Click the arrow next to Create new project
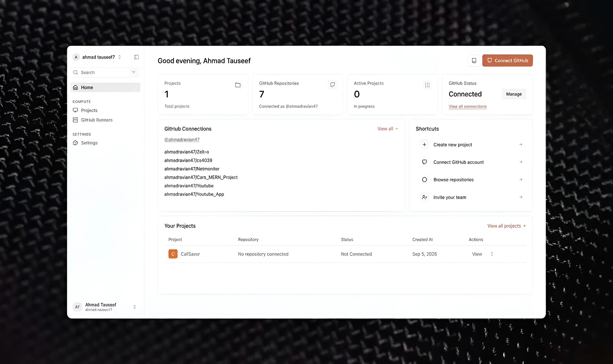Image resolution: width=613 pixels, height=364 pixels. point(520,144)
